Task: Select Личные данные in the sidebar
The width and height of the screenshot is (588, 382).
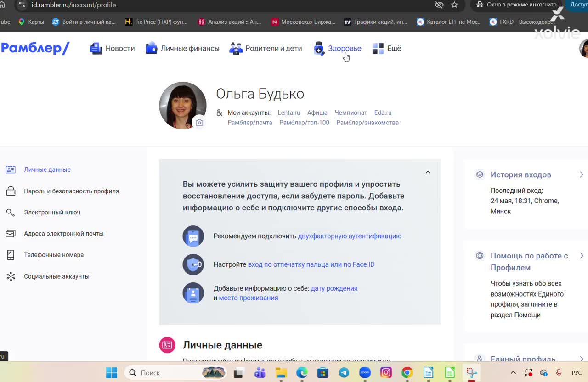Action: (x=47, y=169)
